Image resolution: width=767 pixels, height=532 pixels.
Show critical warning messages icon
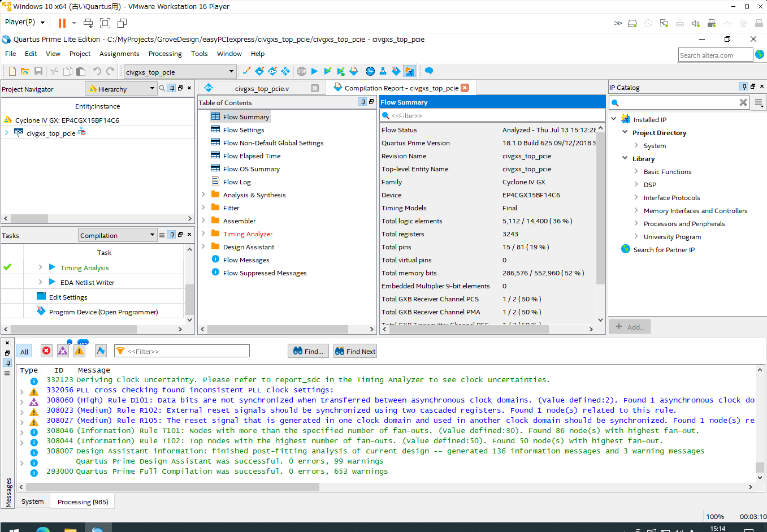pos(63,351)
